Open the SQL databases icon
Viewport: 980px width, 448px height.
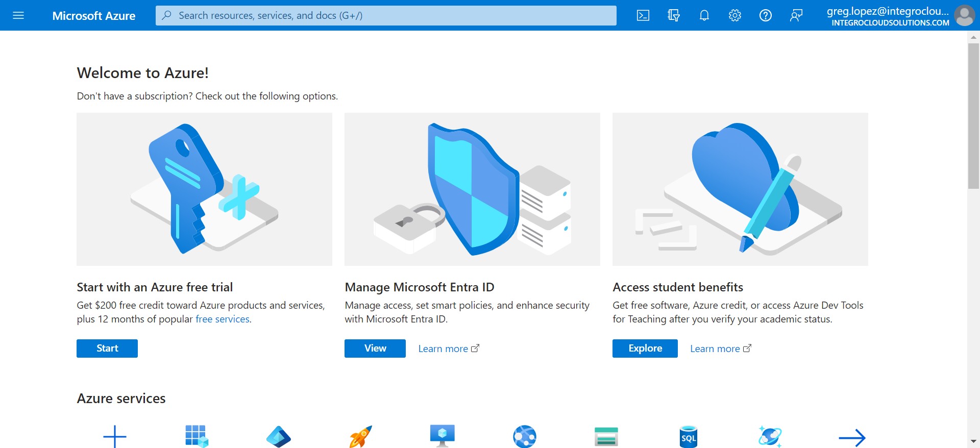(689, 437)
